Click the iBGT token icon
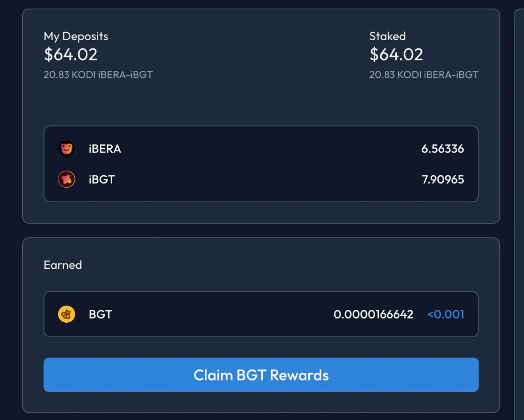524x420 pixels. click(x=66, y=179)
